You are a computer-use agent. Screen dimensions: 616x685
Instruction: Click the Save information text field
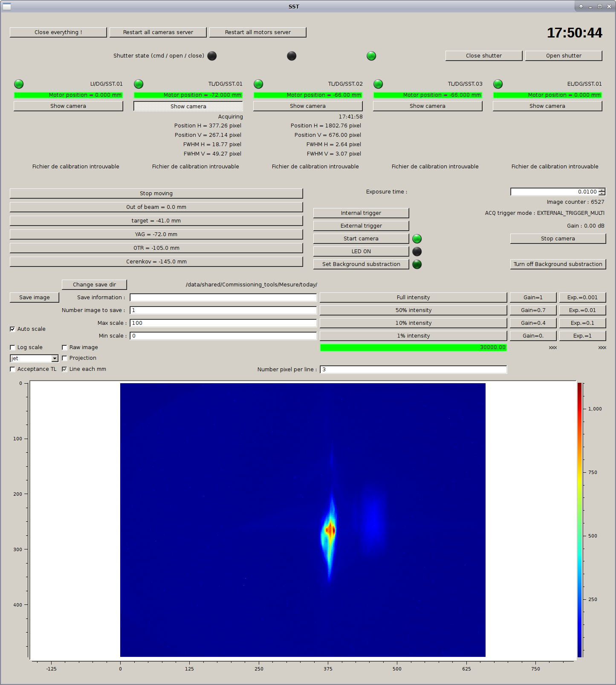coord(223,298)
